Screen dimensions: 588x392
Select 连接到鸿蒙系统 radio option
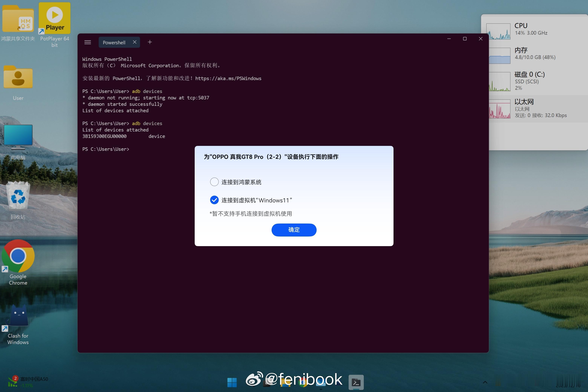pyautogui.click(x=214, y=182)
